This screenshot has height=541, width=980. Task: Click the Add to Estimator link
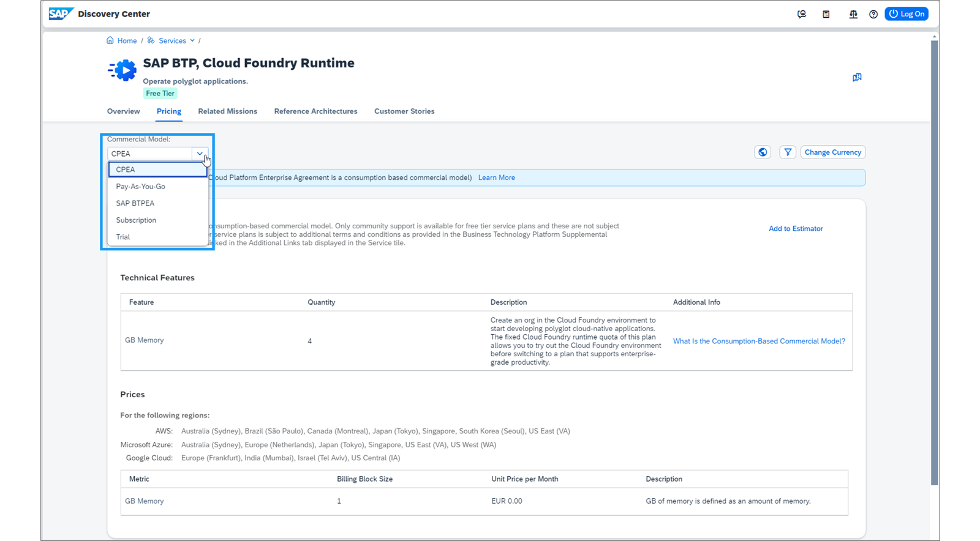click(x=796, y=228)
